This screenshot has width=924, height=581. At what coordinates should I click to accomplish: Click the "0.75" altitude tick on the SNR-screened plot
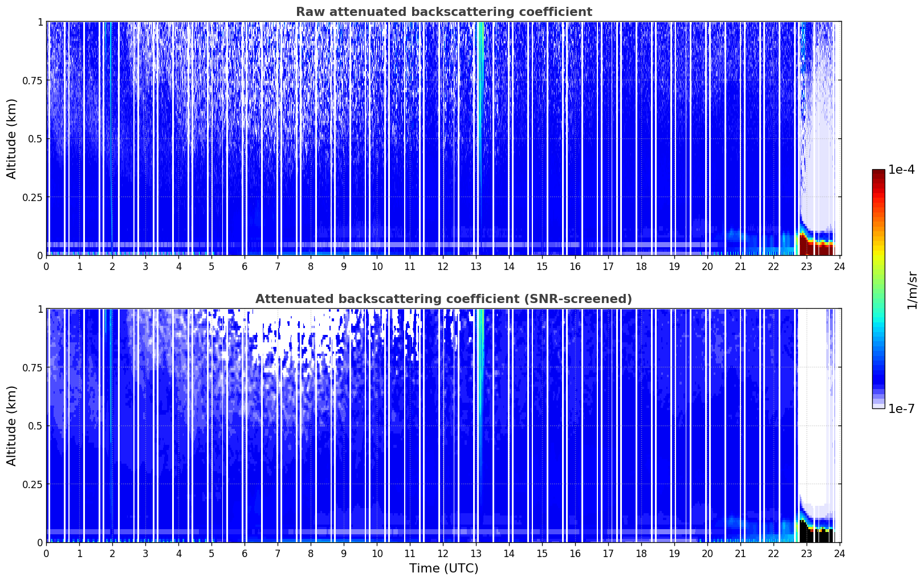tap(32, 367)
